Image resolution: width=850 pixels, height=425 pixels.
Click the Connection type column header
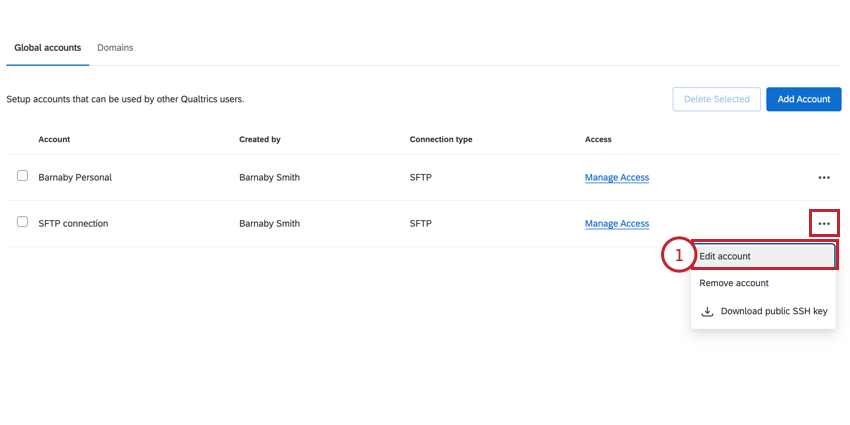(441, 139)
